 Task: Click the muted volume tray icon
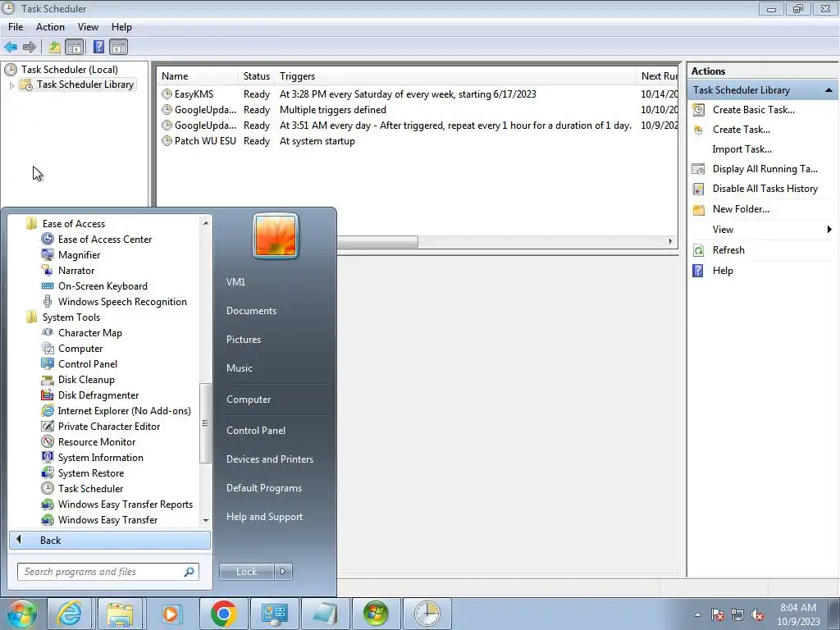tap(757, 615)
